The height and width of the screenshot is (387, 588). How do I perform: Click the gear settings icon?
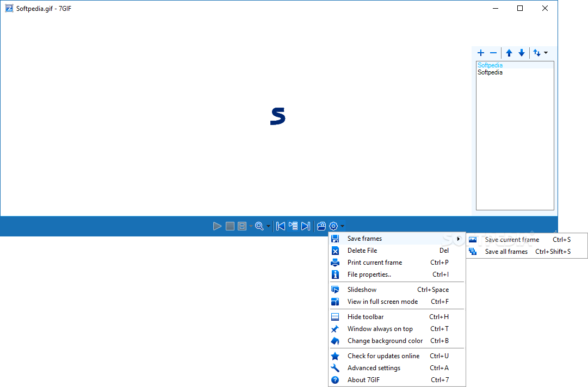[333, 226]
